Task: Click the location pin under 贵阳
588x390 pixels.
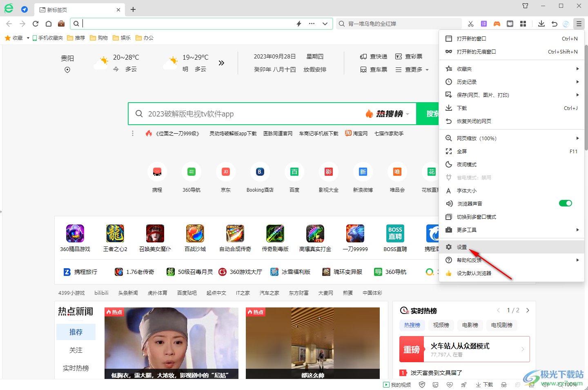Action: click(x=67, y=70)
